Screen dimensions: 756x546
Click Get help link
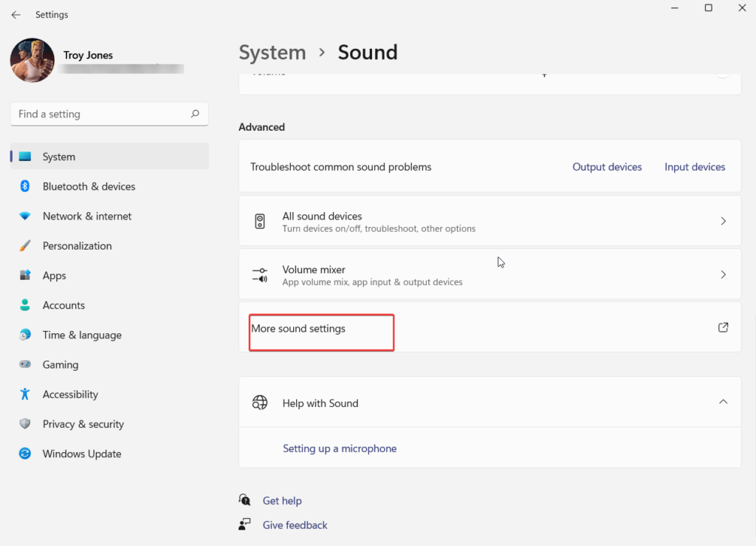282,501
